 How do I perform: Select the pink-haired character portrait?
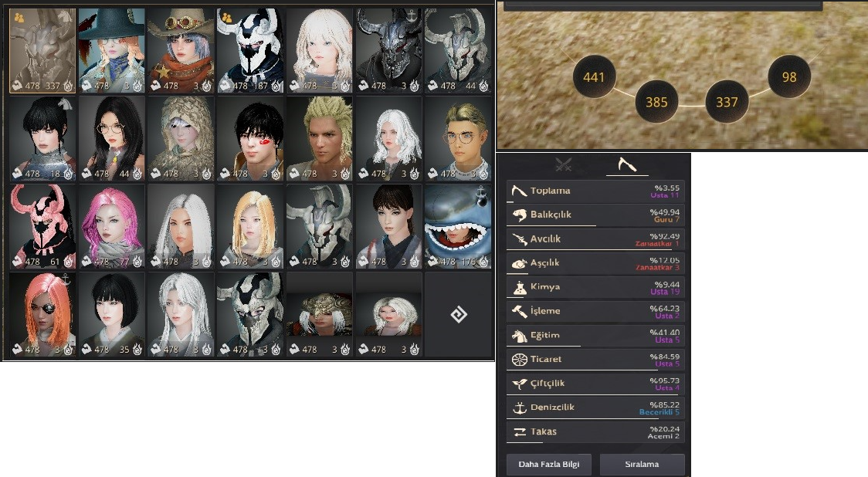pos(112,226)
